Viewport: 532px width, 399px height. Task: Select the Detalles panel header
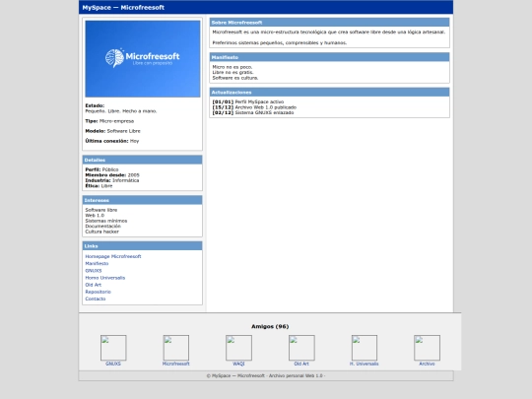(142, 160)
